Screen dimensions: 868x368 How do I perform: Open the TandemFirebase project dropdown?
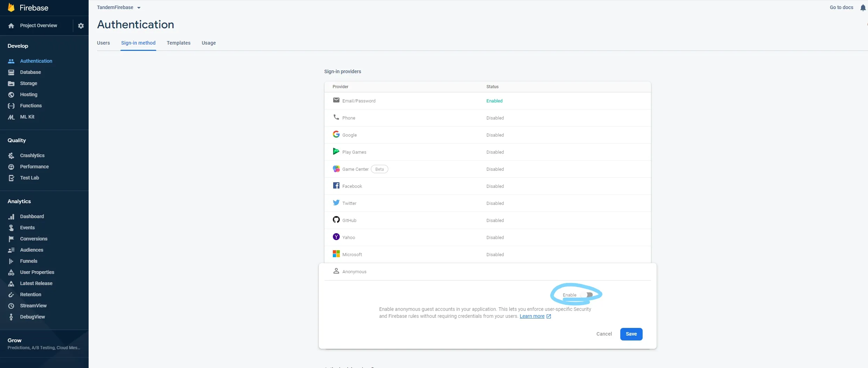pos(119,7)
